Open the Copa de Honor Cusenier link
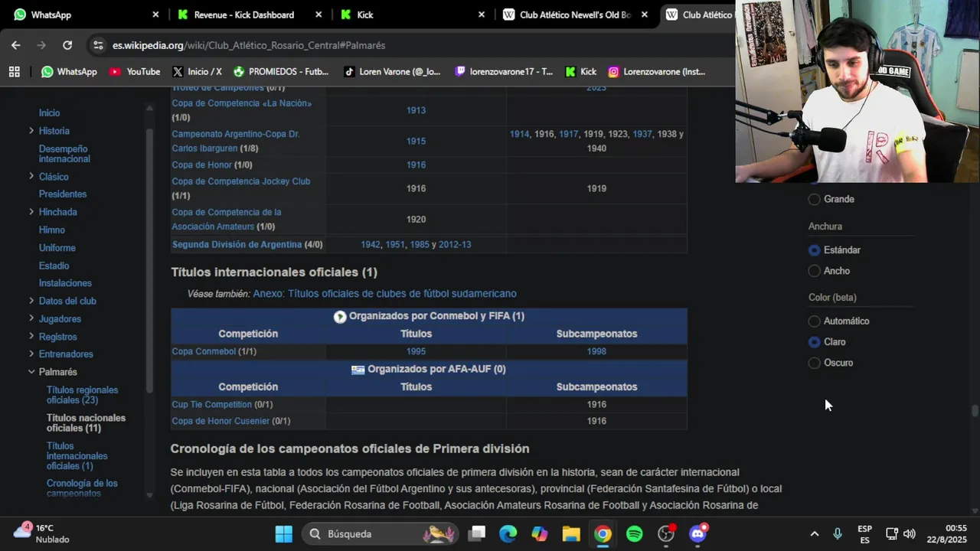 tap(220, 421)
